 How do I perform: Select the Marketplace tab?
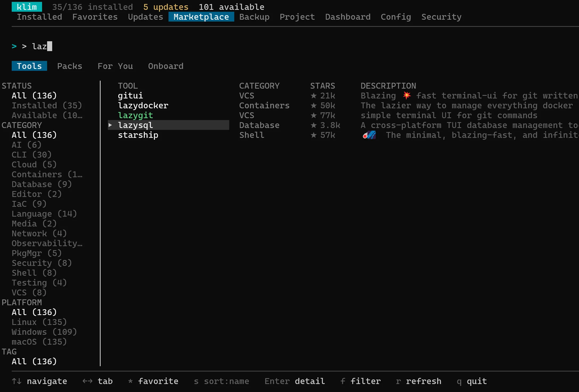click(x=201, y=17)
